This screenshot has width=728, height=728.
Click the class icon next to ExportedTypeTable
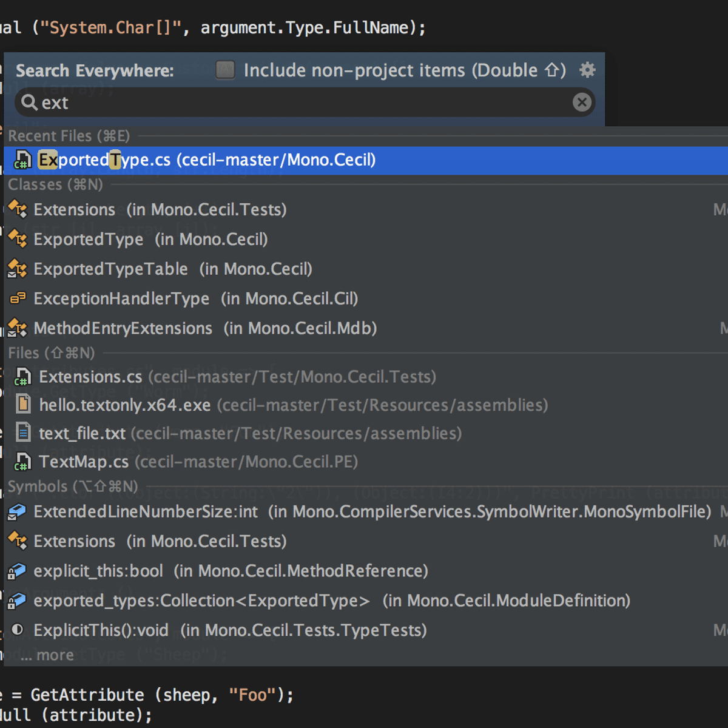(x=17, y=269)
